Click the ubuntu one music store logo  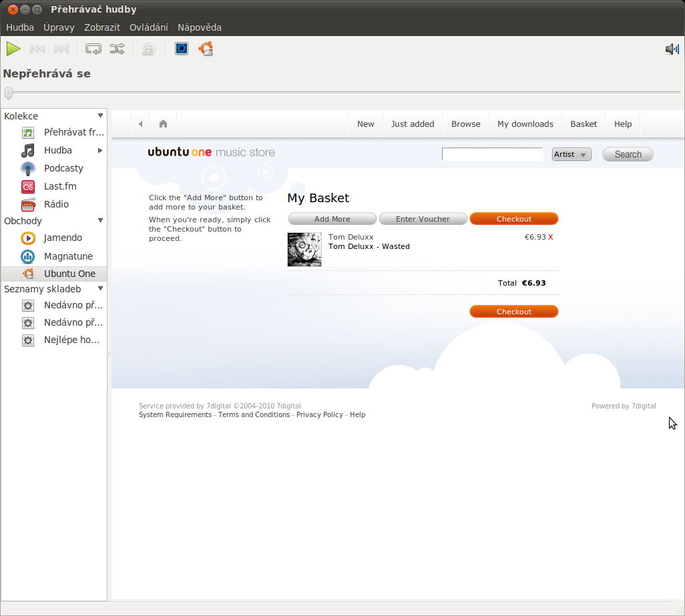click(212, 152)
